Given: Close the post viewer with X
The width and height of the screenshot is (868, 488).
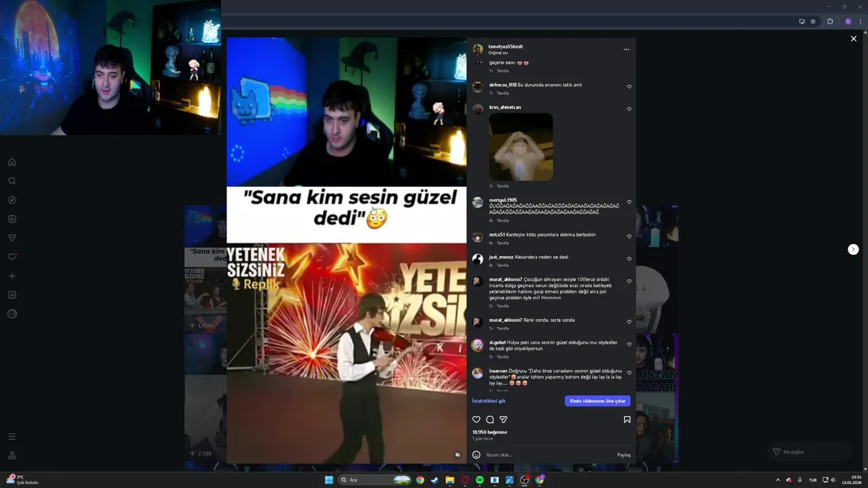Looking at the screenshot, I should click(x=854, y=39).
